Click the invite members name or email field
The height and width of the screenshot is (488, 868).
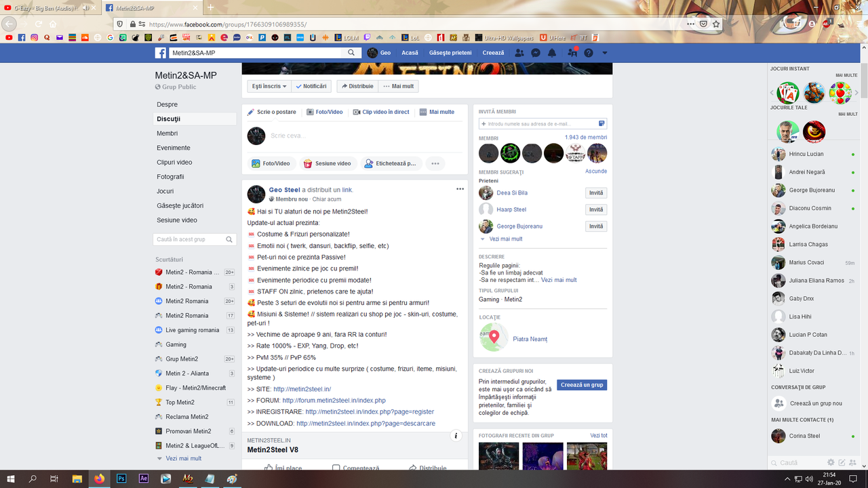click(542, 124)
